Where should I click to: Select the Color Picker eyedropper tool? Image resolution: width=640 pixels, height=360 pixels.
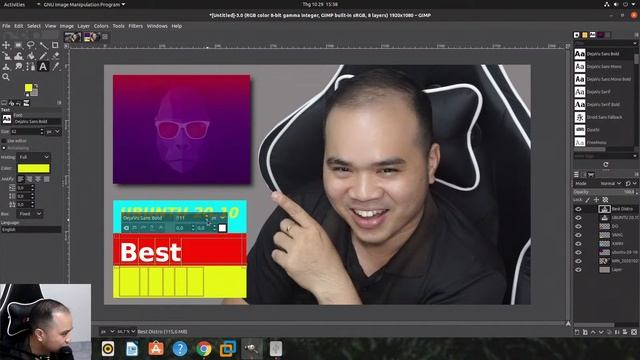(55, 67)
